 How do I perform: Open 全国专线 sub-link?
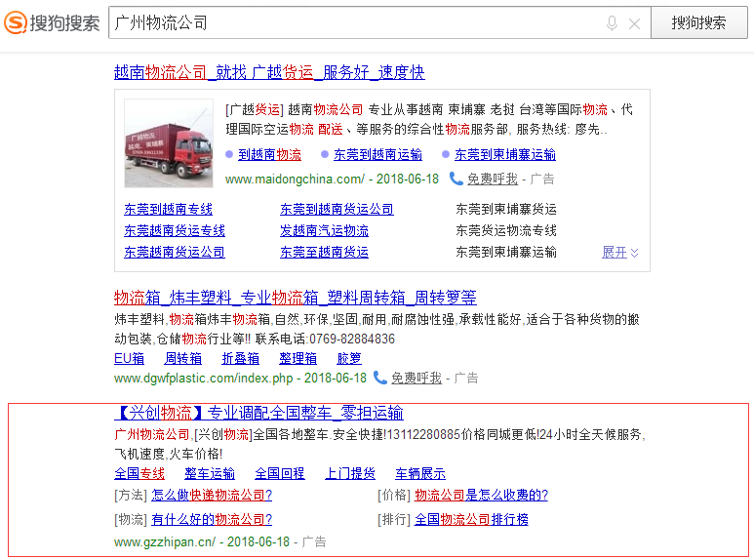coord(139,474)
